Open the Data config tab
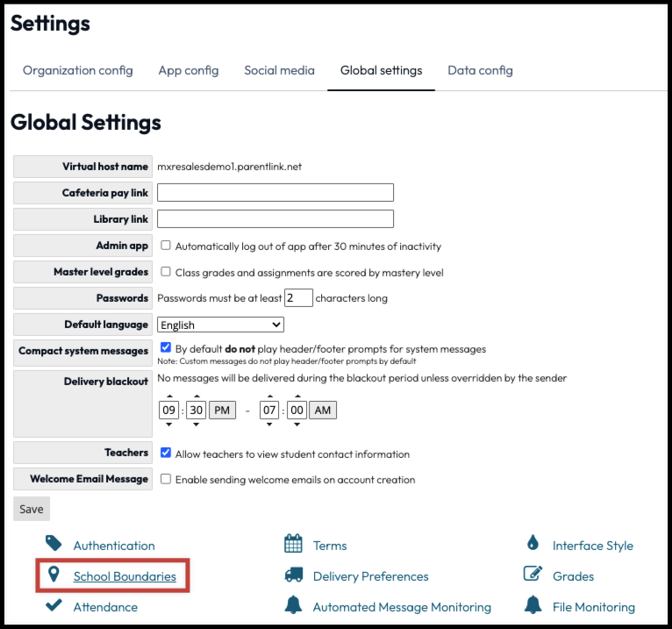Viewport: 672px width, 629px height. pyautogui.click(x=480, y=70)
